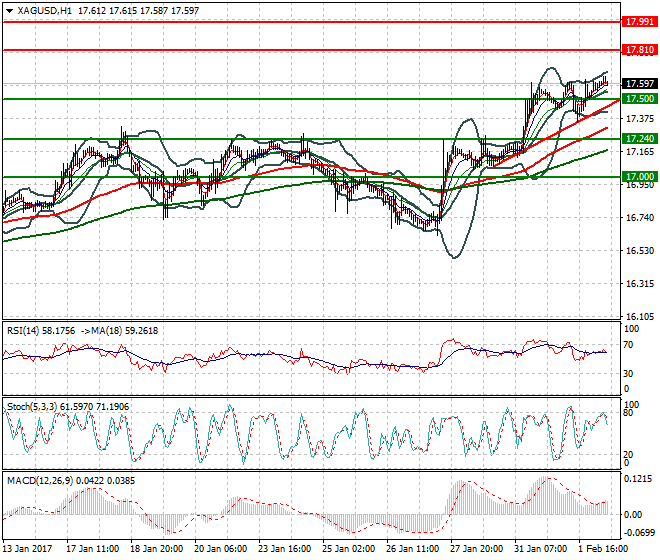Click the Stochastic scale level 20

coord(628,455)
